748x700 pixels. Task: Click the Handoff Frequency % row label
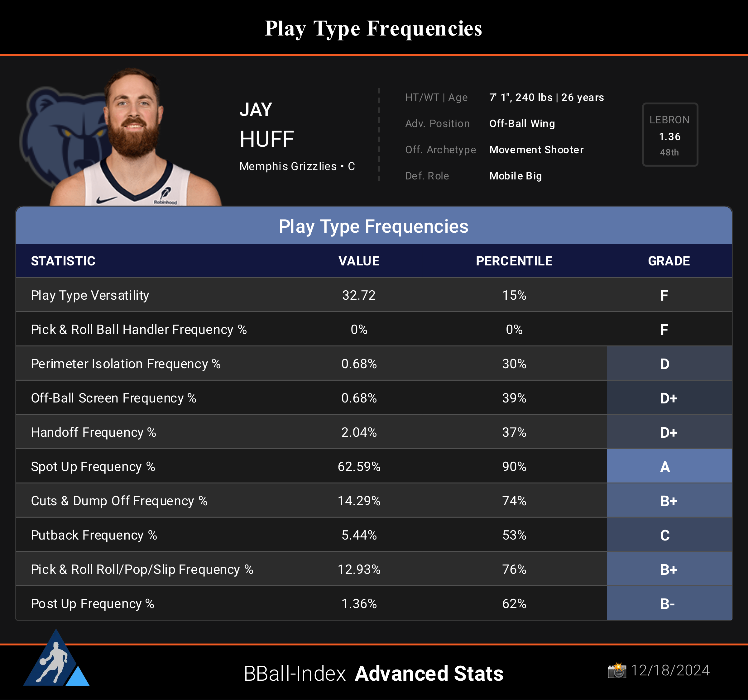pyautogui.click(x=93, y=432)
